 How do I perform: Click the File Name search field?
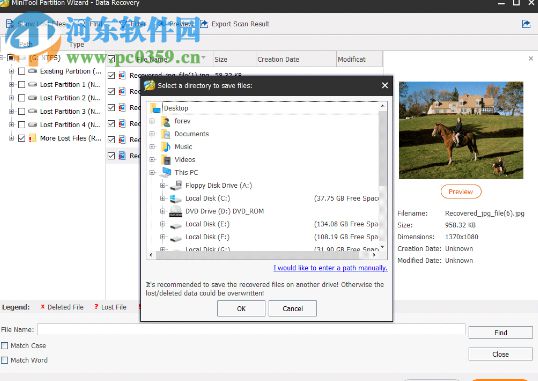[251, 330]
